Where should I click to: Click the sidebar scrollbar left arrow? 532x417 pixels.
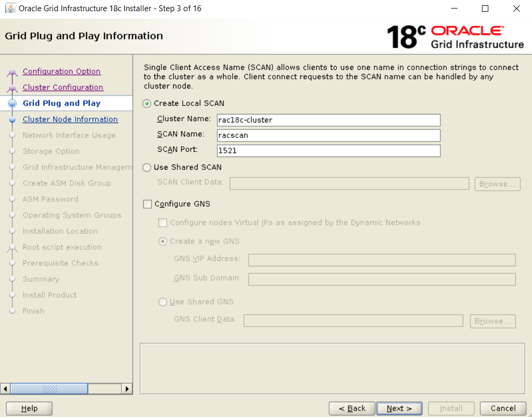(x=5, y=388)
